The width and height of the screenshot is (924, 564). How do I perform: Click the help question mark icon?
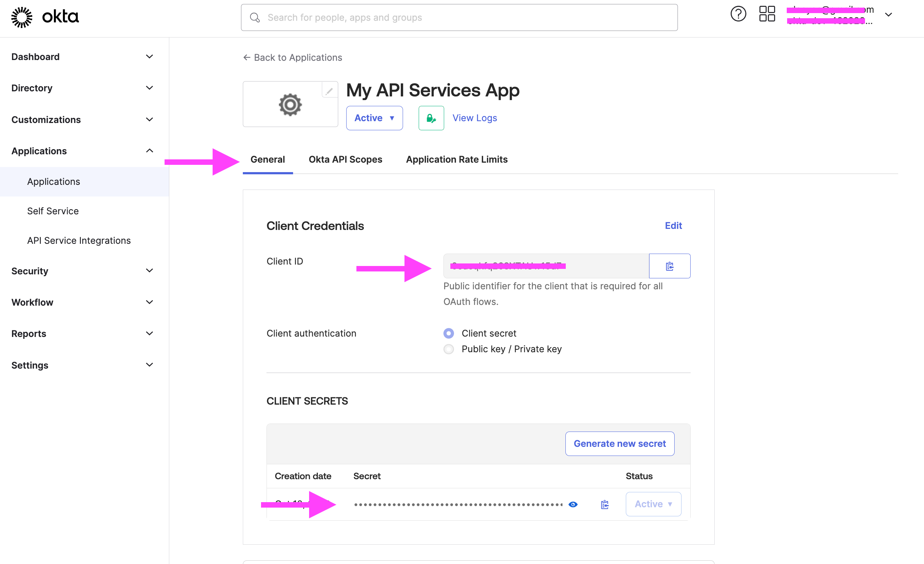(x=738, y=16)
